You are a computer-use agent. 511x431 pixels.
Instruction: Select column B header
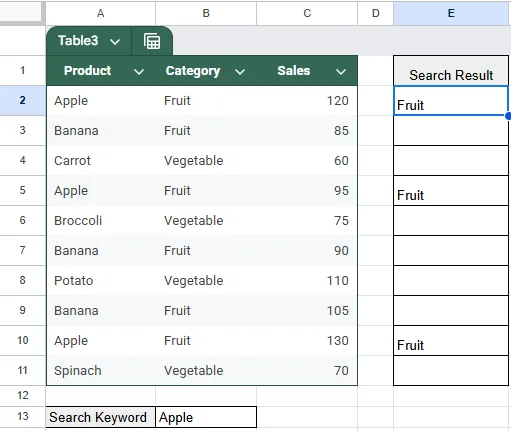pos(206,13)
